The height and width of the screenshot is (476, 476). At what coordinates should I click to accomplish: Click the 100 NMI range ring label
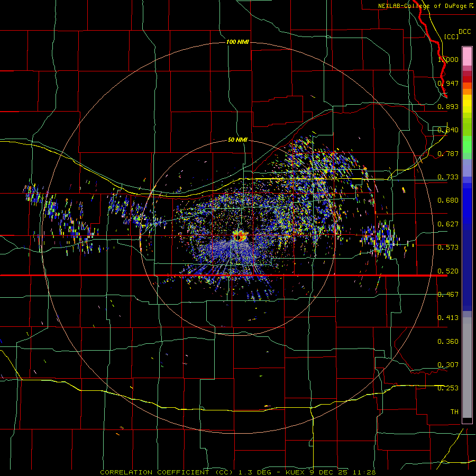[x=237, y=42]
